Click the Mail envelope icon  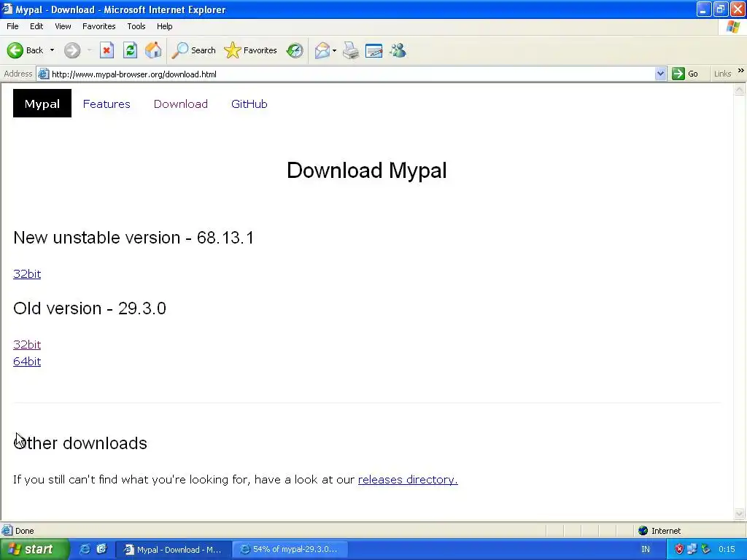(322, 50)
